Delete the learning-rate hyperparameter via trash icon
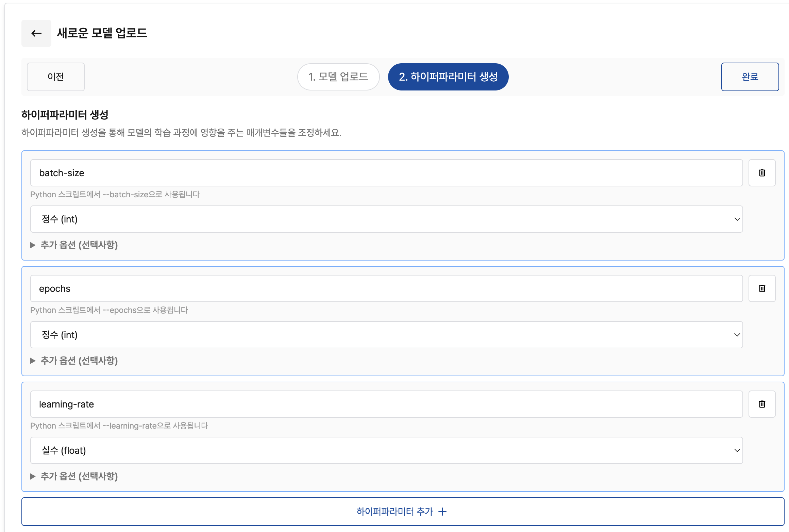 coord(762,404)
